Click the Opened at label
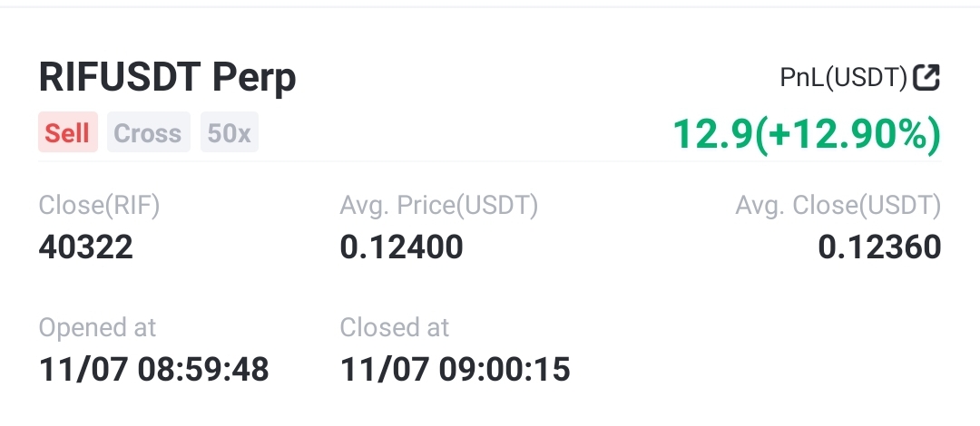Screen dimensions: 980x426 coord(97,327)
